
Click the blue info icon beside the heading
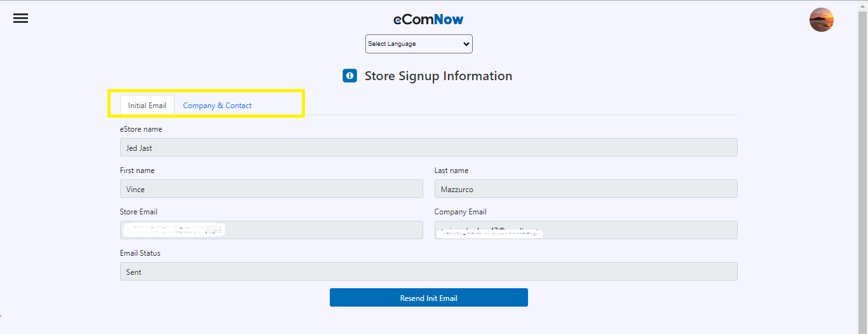point(349,76)
